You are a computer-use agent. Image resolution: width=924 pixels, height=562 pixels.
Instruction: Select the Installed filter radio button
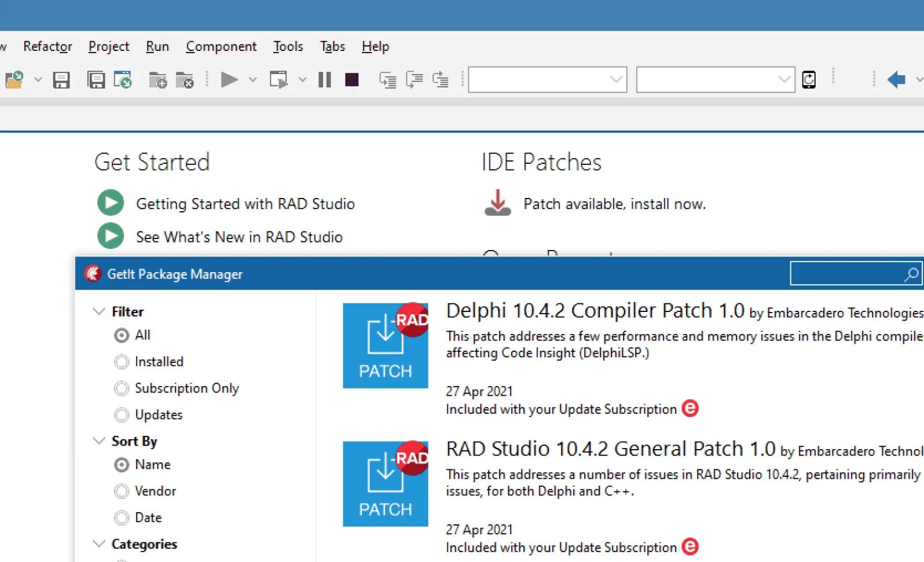pyautogui.click(x=122, y=362)
